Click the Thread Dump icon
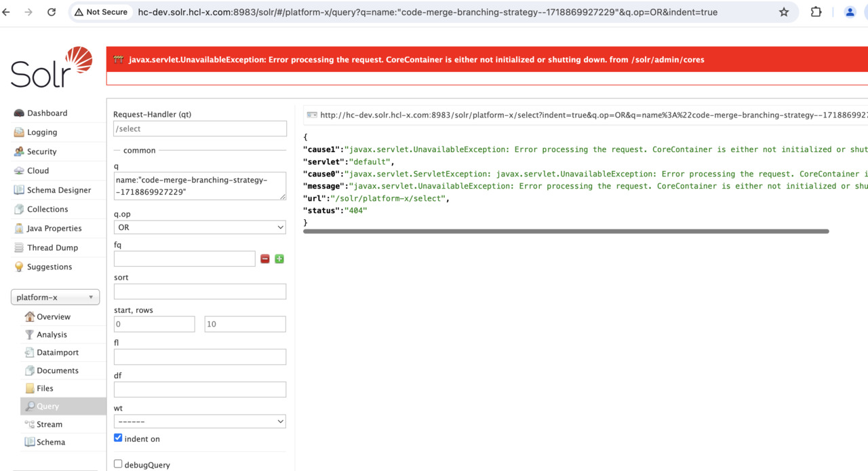 tap(19, 248)
